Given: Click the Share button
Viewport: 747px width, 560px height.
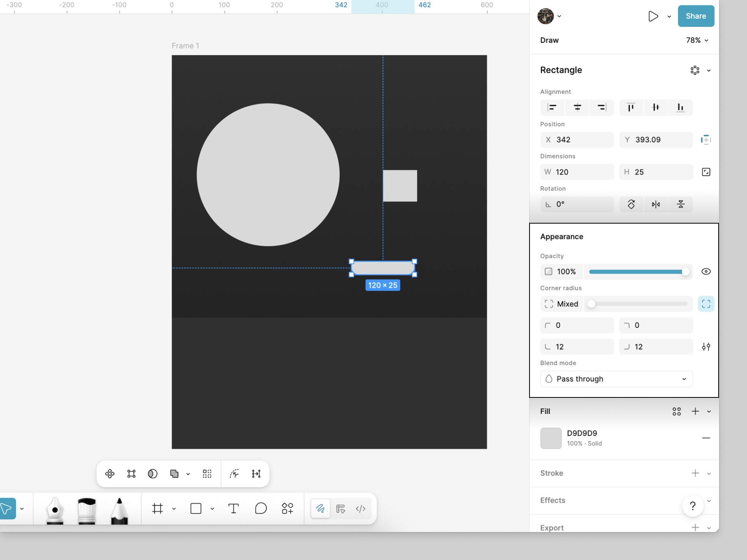Looking at the screenshot, I should [x=696, y=16].
